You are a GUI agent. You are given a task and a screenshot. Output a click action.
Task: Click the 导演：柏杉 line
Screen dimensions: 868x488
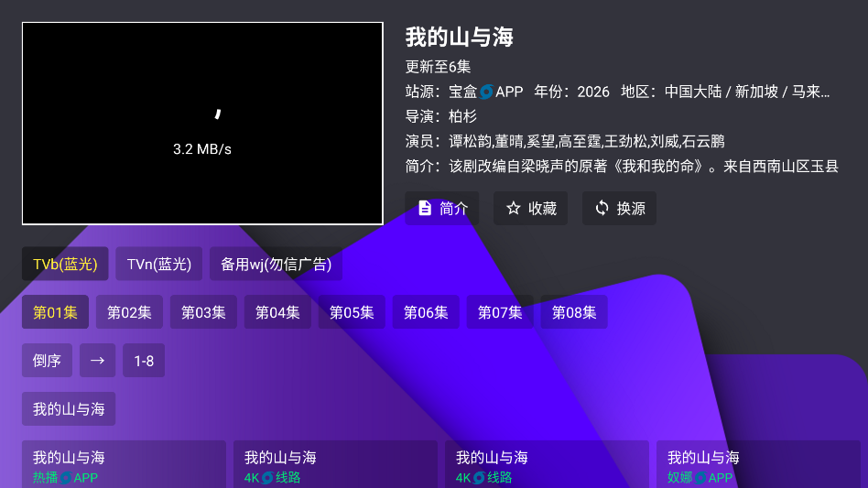pyautogui.click(x=441, y=116)
